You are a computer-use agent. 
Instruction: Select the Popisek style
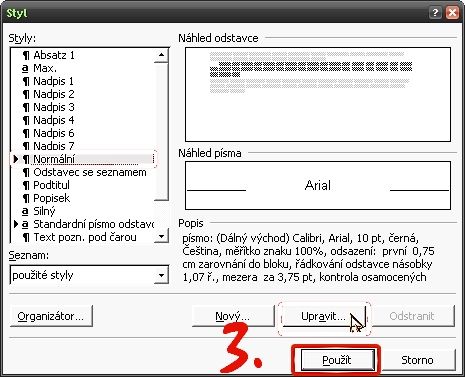83,198
